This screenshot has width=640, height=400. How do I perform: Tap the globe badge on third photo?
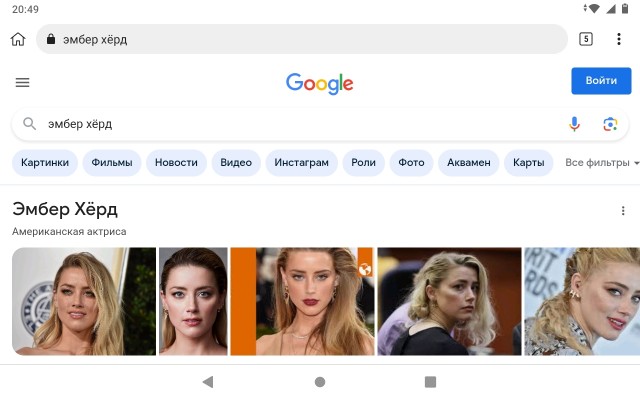click(365, 269)
